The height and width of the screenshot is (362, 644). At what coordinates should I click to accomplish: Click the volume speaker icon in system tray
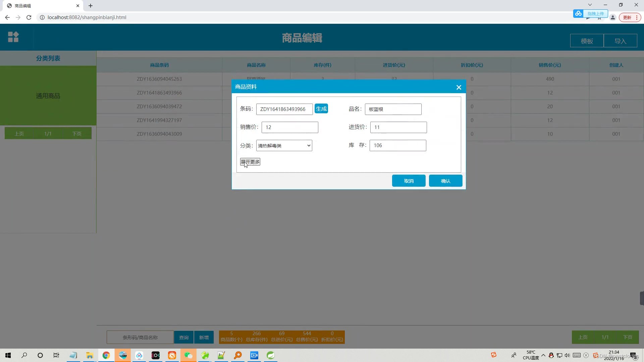tap(567, 356)
